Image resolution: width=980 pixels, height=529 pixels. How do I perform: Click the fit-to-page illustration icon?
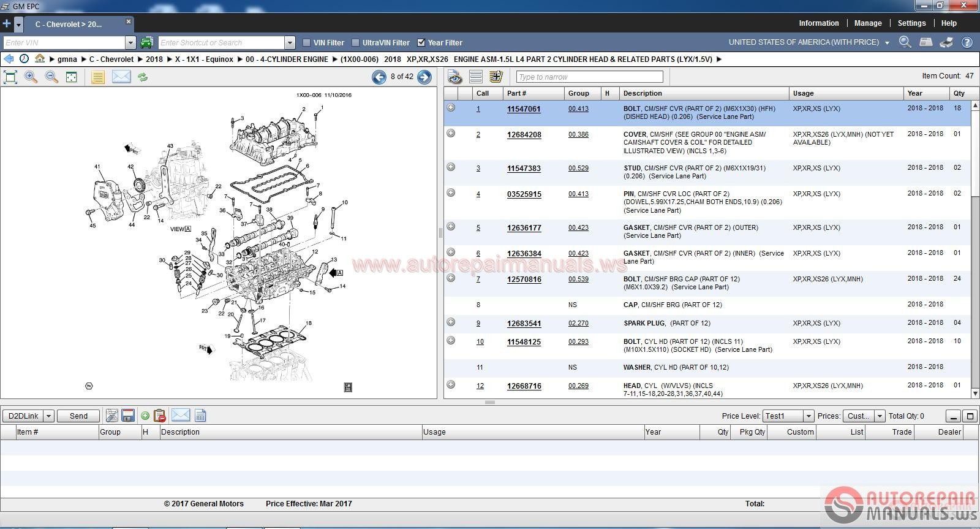coord(72,77)
